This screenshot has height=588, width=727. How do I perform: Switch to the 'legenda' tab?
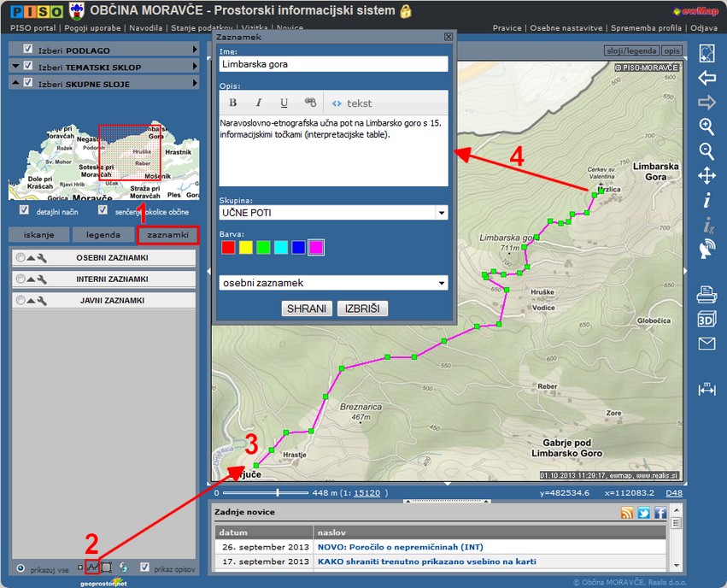click(x=103, y=235)
